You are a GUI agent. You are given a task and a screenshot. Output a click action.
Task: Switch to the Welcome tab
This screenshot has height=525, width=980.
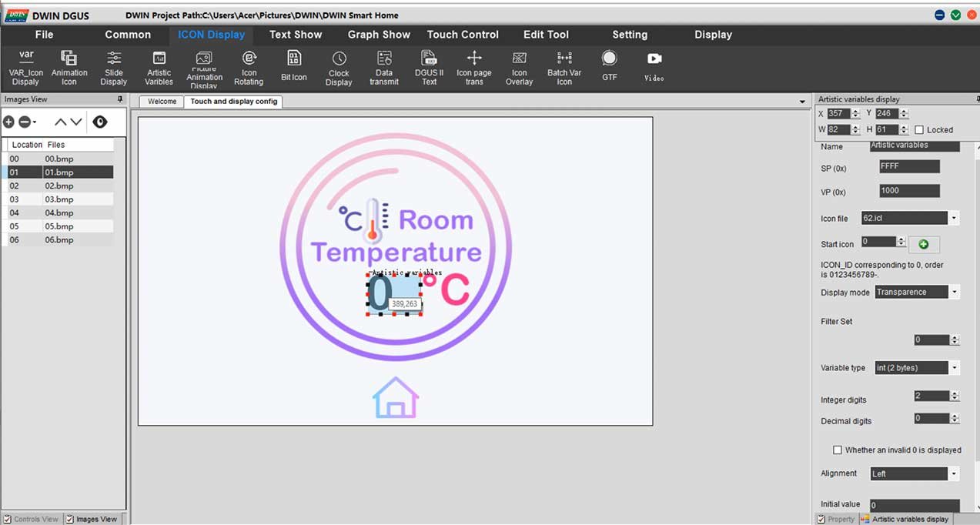tap(161, 101)
